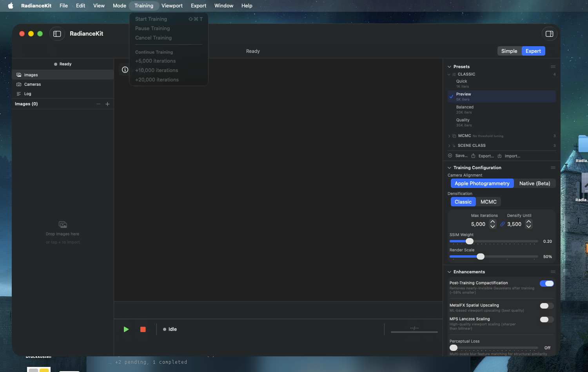This screenshot has width=588, height=372.
Task: Open the Help menu
Action: tap(247, 5)
